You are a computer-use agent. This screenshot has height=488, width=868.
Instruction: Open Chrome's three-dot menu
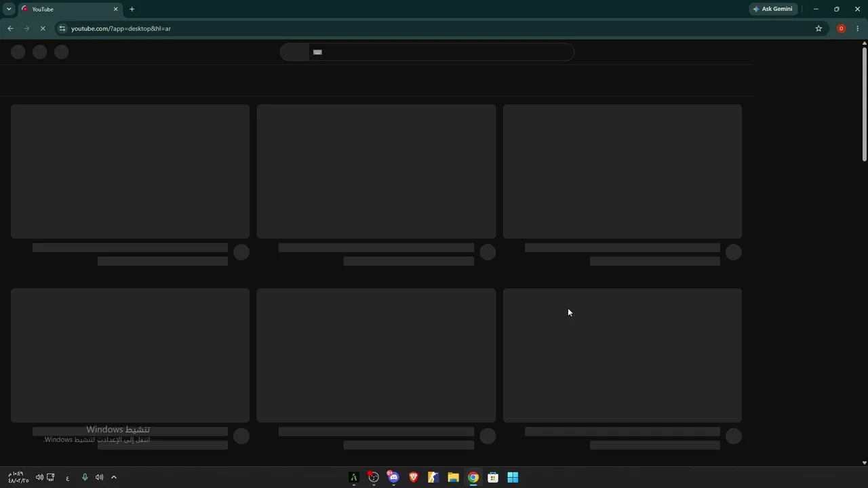(857, 28)
